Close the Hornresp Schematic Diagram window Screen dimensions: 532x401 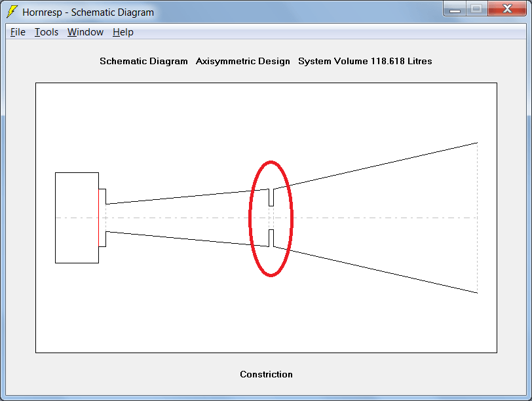click(x=507, y=9)
